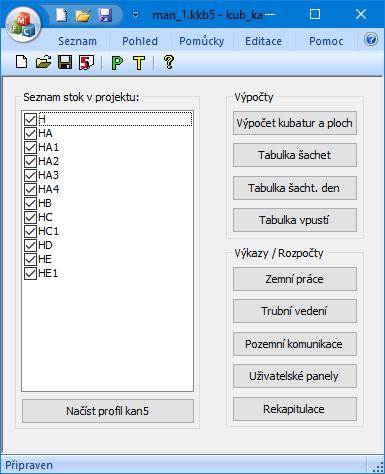
Task: Open the Editace menu
Action: coord(263,41)
